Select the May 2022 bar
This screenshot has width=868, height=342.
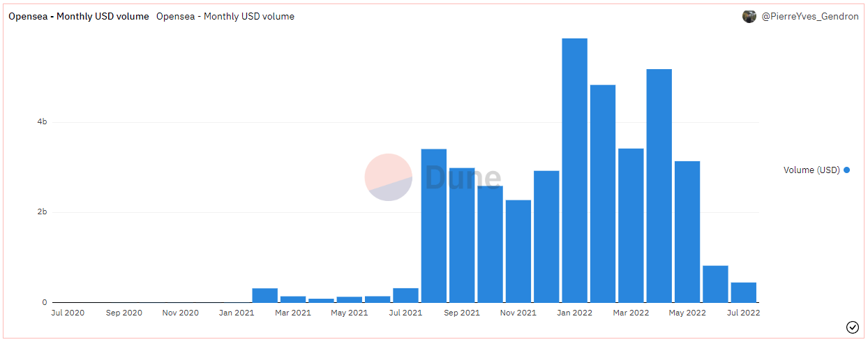click(x=687, y=232)
